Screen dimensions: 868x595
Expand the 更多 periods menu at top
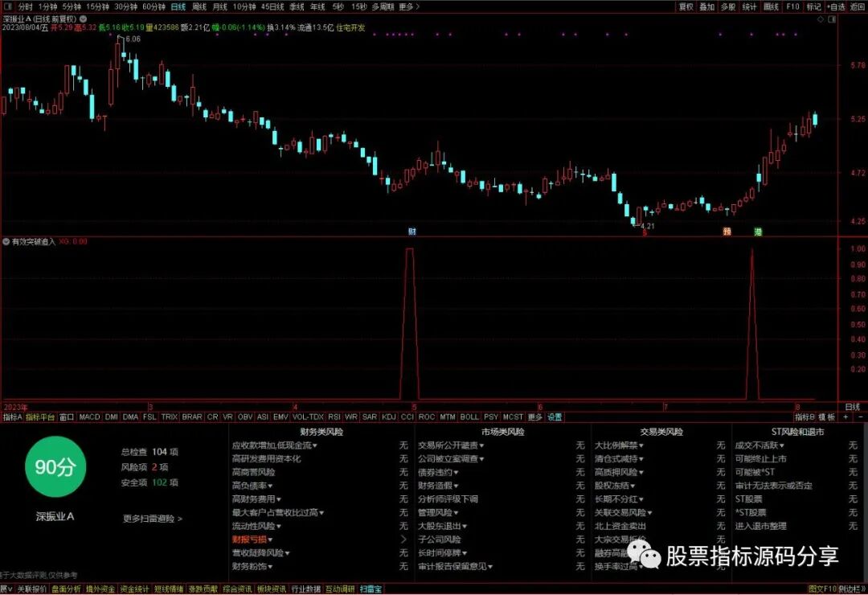point(408,6)
